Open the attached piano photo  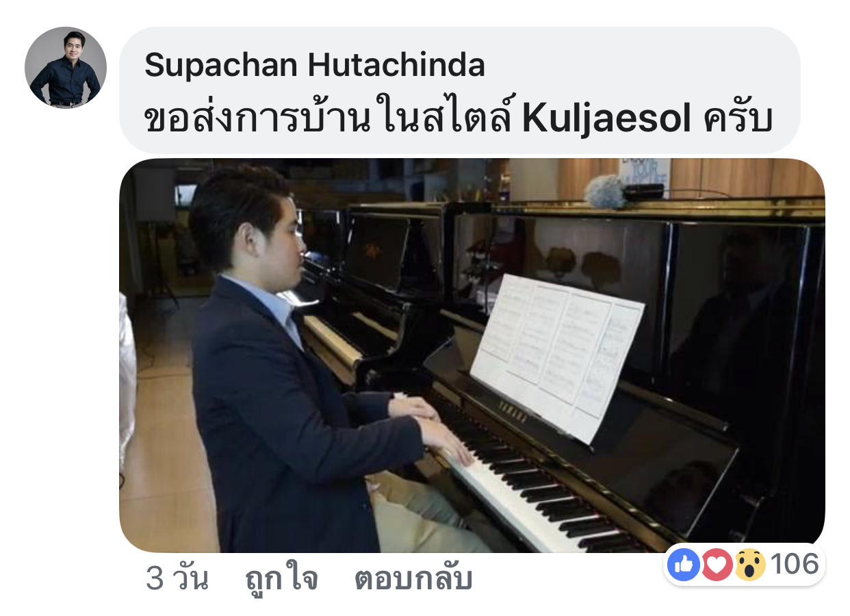click(472, 355)
